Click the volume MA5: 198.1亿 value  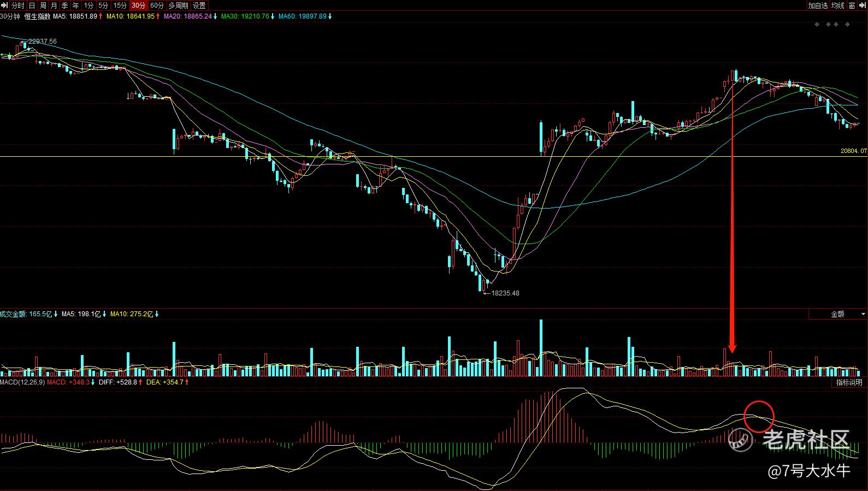point(81,314)
